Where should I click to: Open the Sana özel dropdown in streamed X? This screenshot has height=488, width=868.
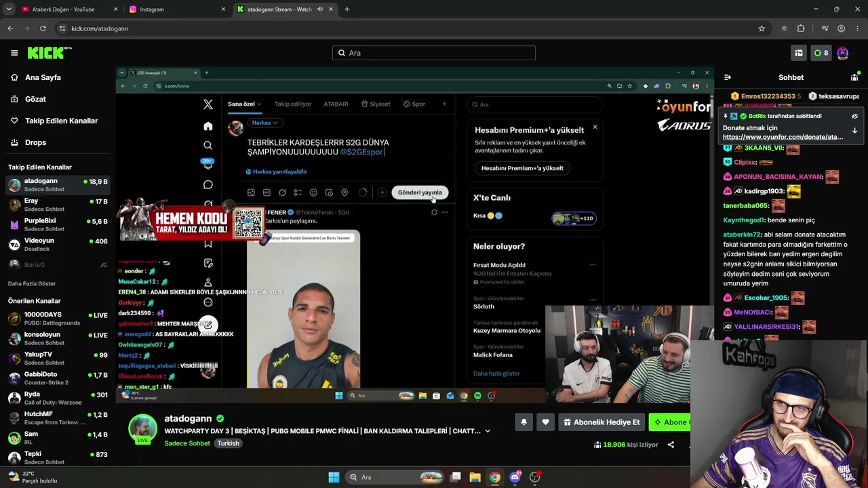pos(244,104)
